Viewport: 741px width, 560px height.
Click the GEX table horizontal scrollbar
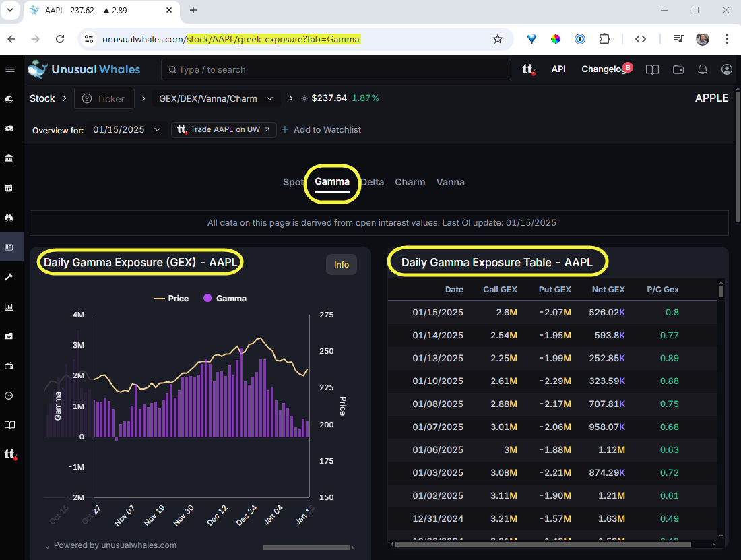click(x=543, y=545)
